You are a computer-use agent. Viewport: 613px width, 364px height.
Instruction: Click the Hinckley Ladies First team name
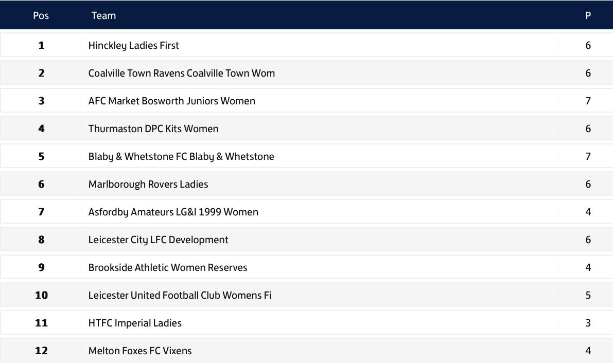pyautogui.click(x=133, y=45)
